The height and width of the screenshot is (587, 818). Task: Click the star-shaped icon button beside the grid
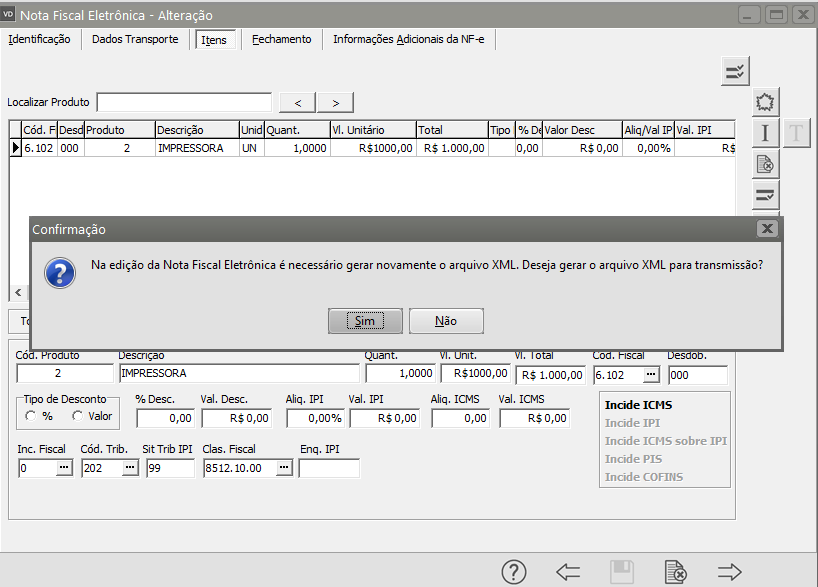point(765,102)
